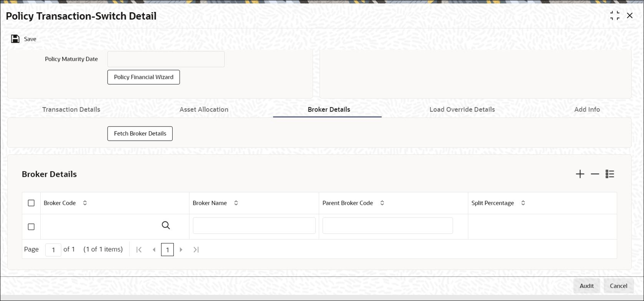This screenshot has width=644, height=301.
Task: Click the Save text label
Action: coord(30,39)
